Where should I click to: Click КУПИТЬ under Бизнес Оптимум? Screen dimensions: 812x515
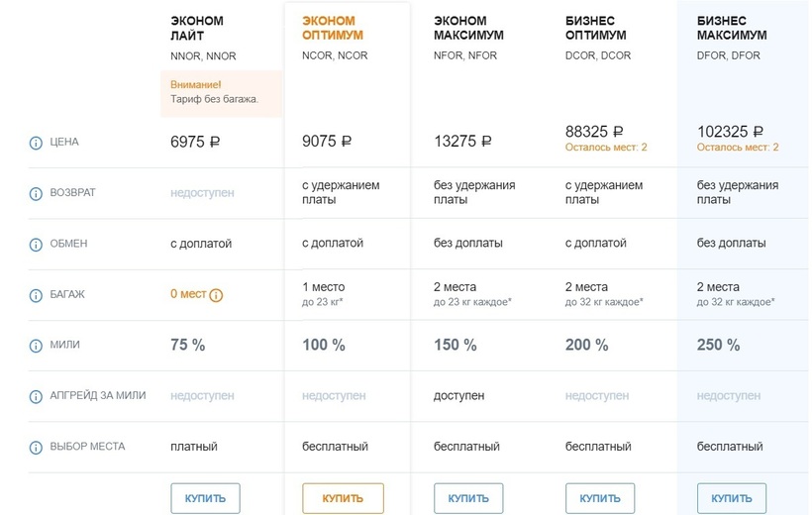point(600,498)
